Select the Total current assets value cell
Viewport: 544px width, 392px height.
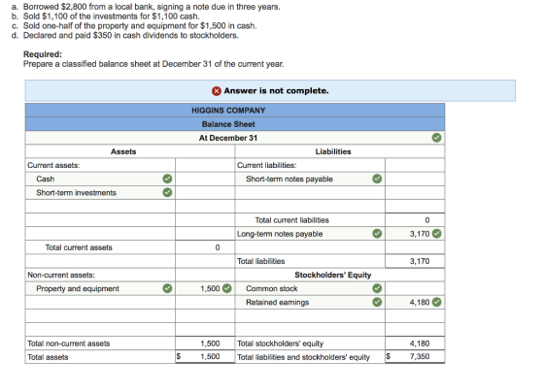(205, 247)
